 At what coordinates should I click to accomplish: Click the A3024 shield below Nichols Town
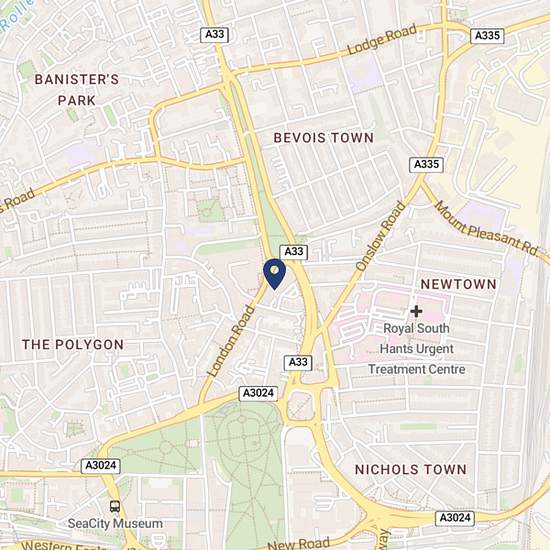[x=455, y=518]
